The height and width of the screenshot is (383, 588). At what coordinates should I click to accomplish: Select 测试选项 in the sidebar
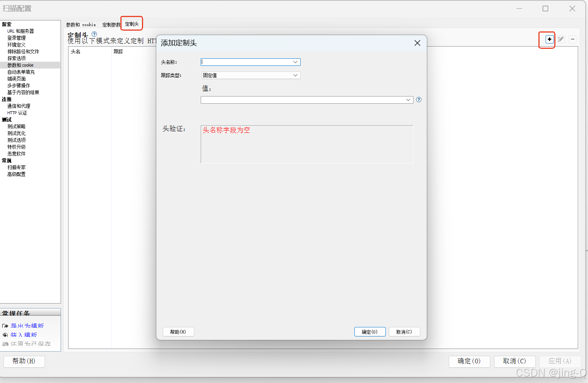point(17,140)
